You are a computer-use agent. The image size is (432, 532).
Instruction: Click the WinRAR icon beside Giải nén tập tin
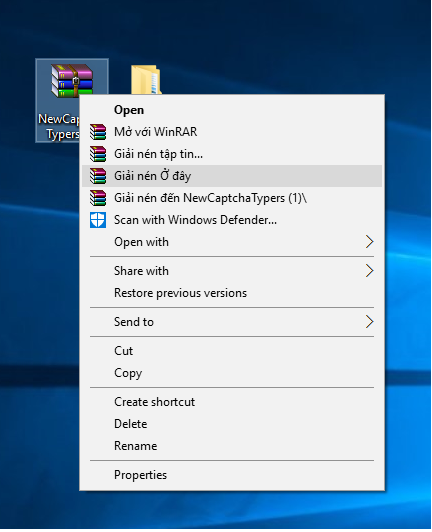(x=98, y=154)
